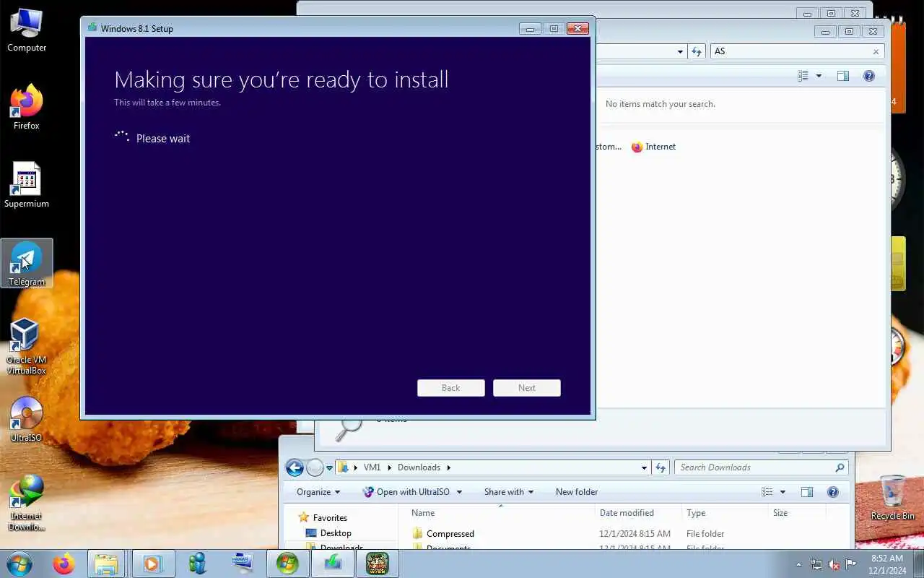Open the game icon taskbar button

377,564
